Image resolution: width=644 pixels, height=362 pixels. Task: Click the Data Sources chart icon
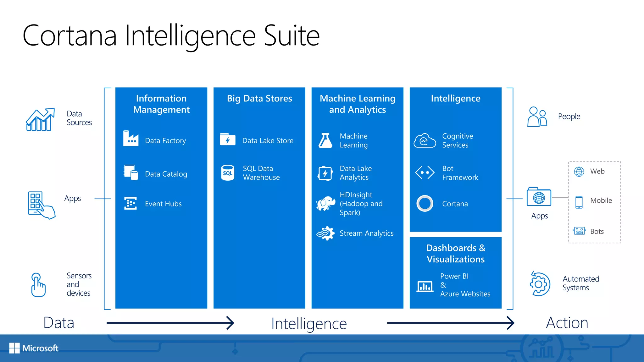click(x=40, y=119)
